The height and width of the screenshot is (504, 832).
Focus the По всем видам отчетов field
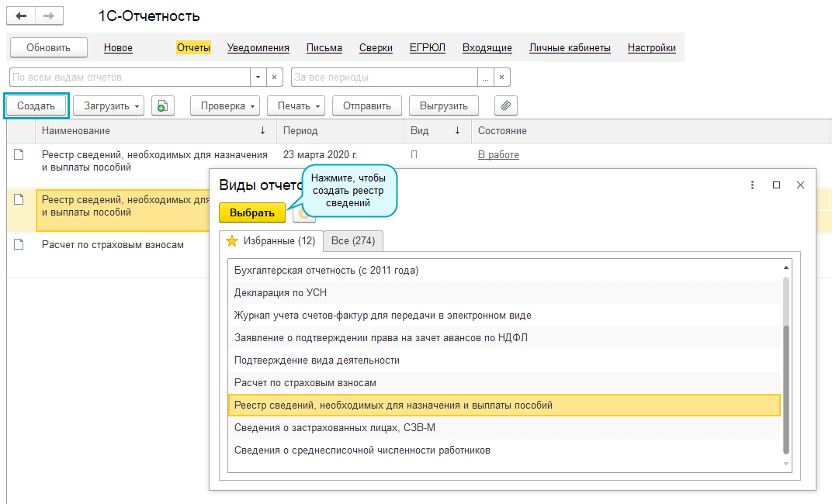(x=130, y=78)
